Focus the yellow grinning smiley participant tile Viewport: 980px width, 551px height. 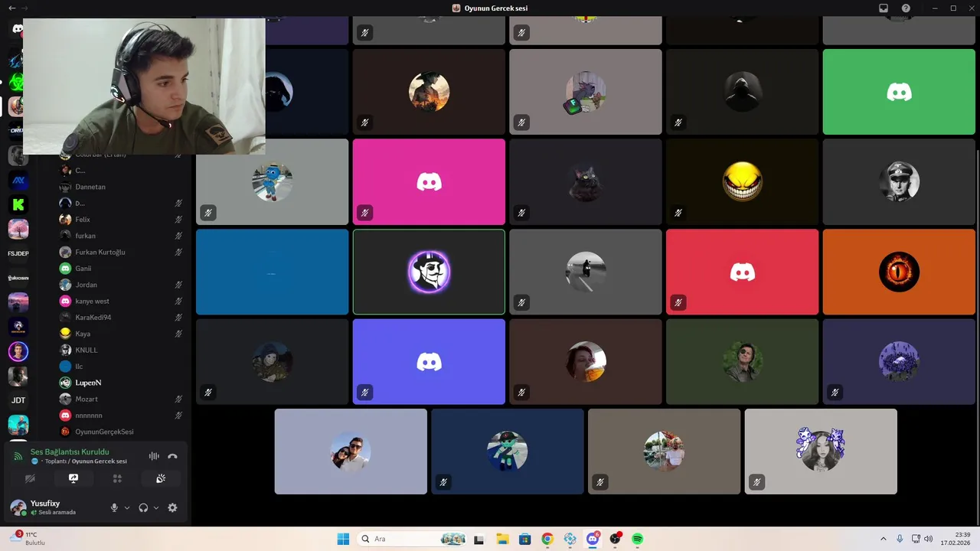(x=742, y=181)
